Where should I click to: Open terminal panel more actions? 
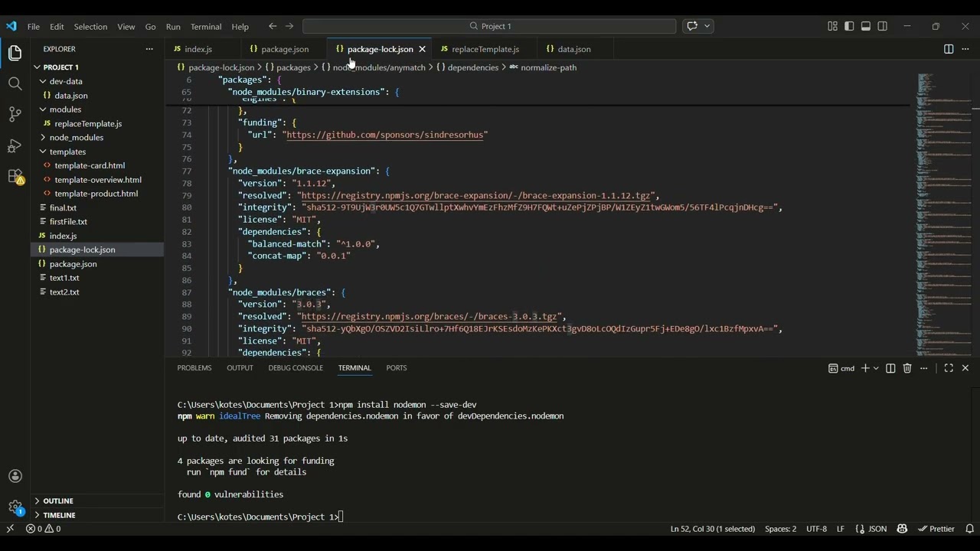click(x=924, y=368)
